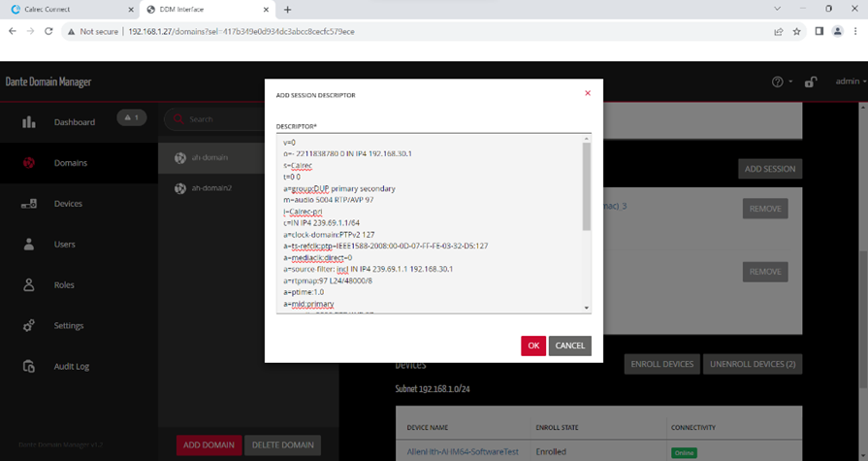Click the descriptor scrollbar down arrow

click(586, 308)
